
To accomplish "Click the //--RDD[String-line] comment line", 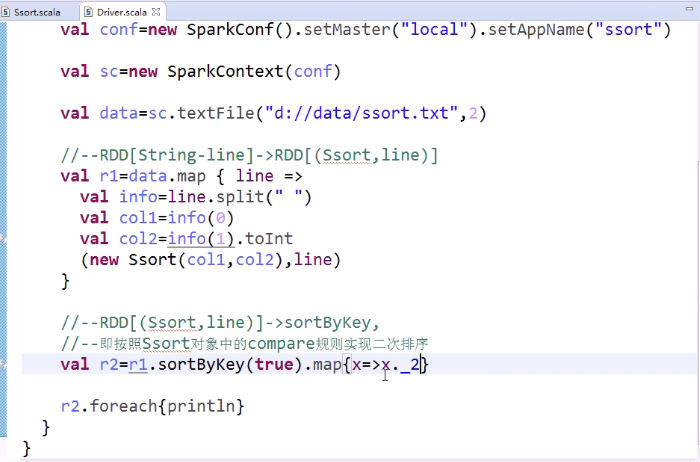I will [249, 155].
